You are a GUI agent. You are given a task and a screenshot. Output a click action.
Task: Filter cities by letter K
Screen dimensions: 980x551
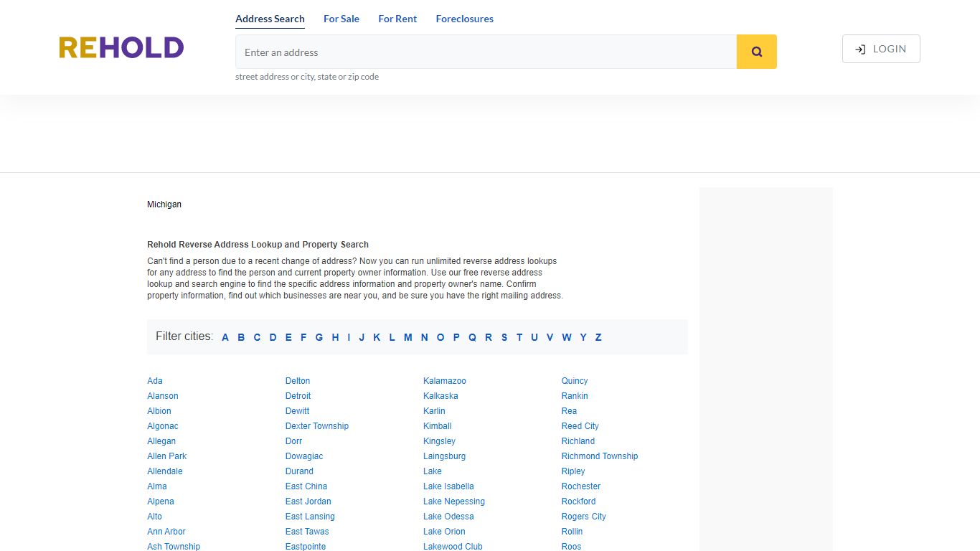click(x=377, y=337)
